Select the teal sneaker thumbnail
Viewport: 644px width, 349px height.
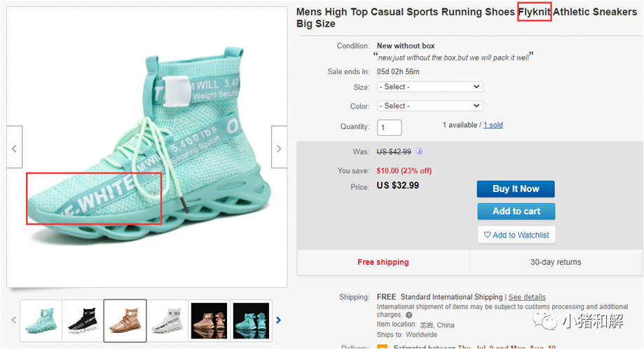41,320
